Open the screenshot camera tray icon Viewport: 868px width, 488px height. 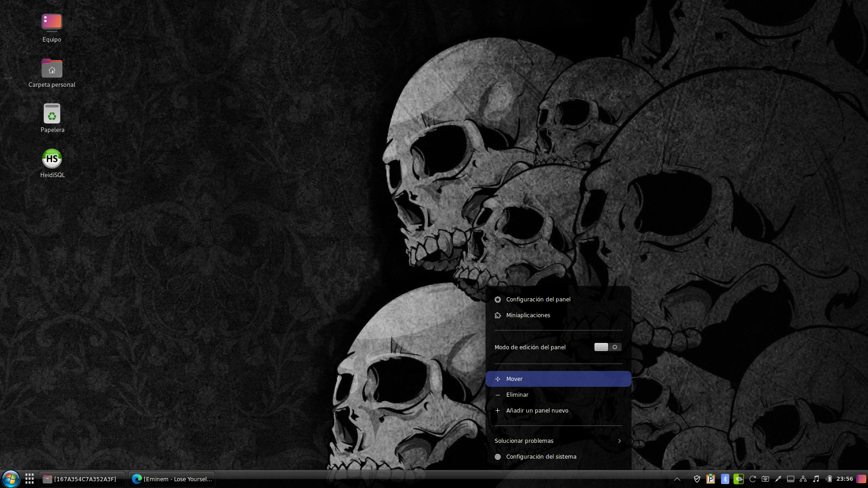765,479
